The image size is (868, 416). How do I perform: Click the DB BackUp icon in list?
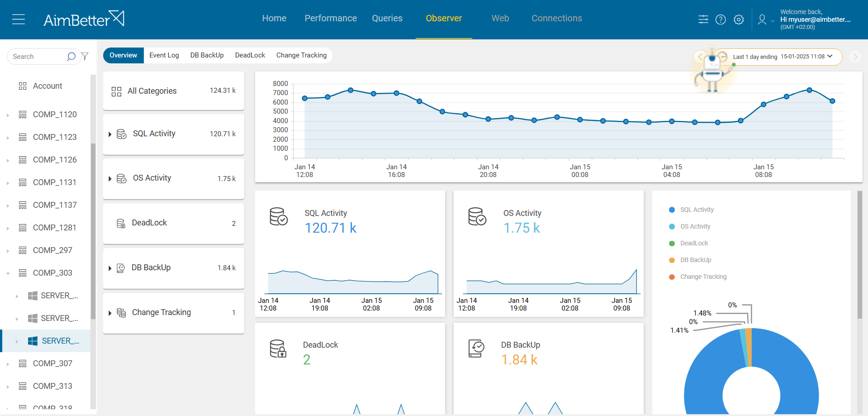coord(121,268)
